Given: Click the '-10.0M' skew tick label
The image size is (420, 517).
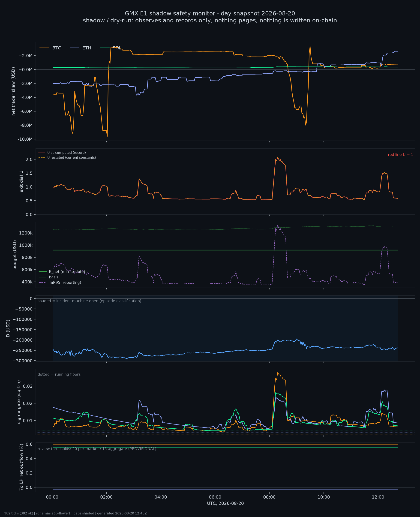Looking at the screenshot, I should pos(25,139).
